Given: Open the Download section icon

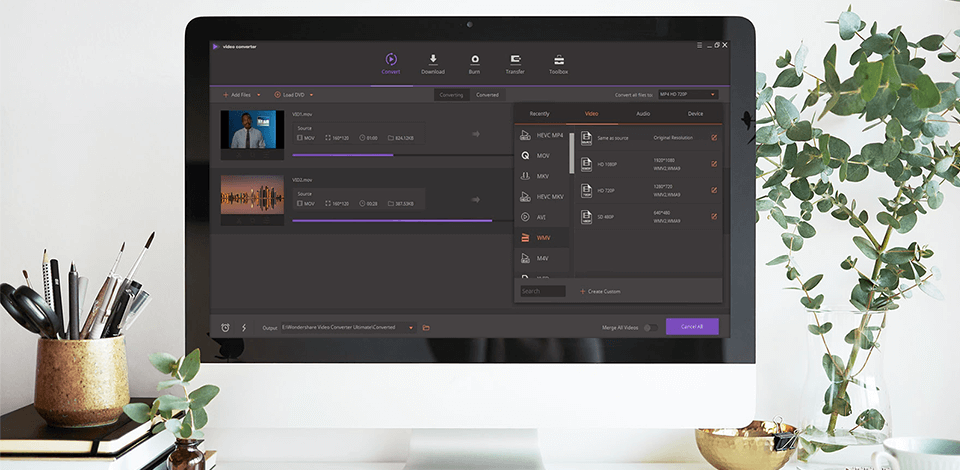Looking at the screenshot, I should click(433, 59).
